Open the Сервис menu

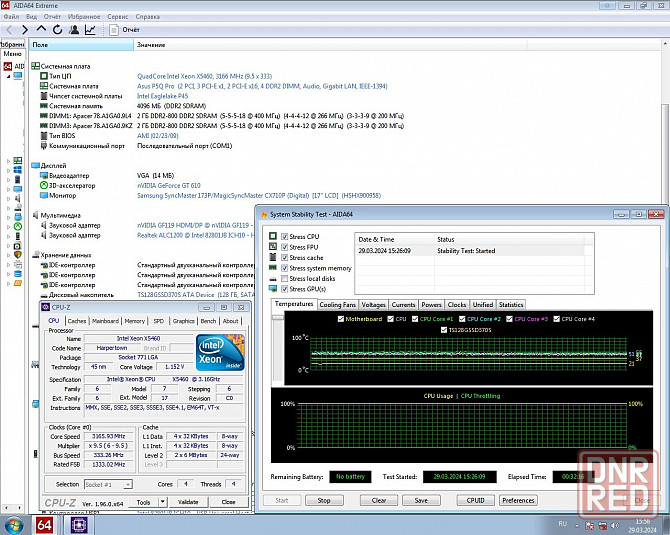pyautogui.click(x=118, y=17)
